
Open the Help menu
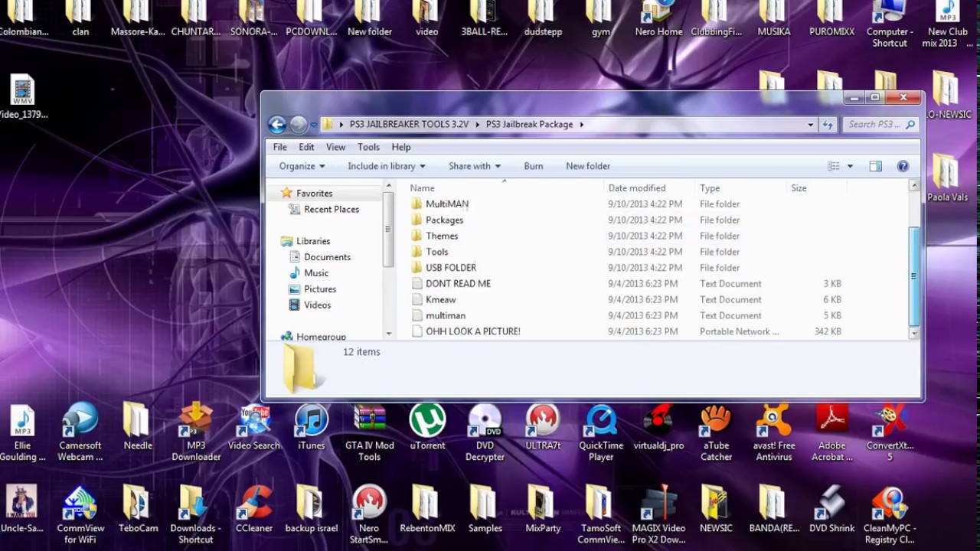401,147
